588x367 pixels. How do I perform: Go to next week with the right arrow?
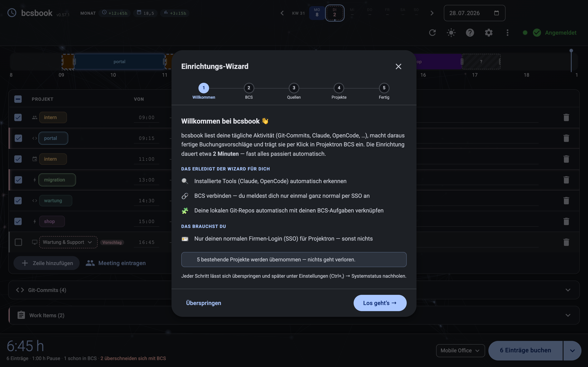[432, 13]
